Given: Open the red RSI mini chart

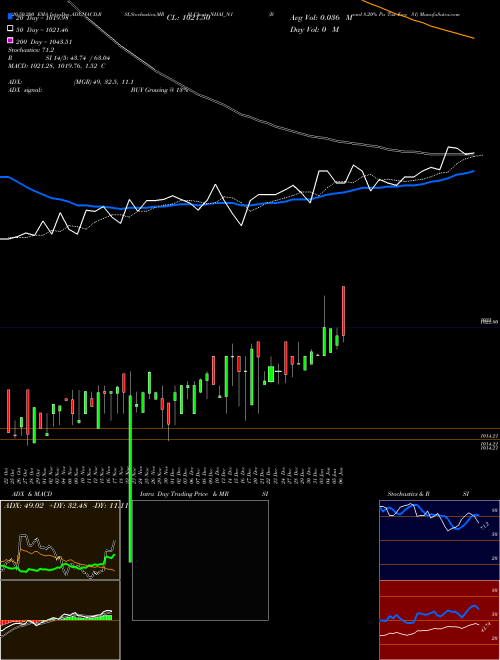Looking at the screenshot, I should [x=439, y=620].
